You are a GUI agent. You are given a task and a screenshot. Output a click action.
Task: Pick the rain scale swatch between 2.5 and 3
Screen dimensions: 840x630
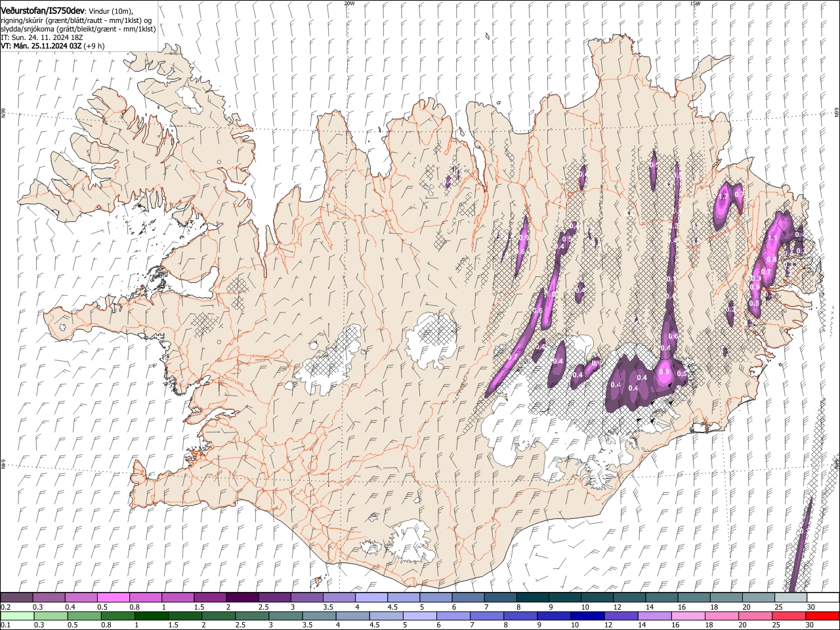point(253,616)
